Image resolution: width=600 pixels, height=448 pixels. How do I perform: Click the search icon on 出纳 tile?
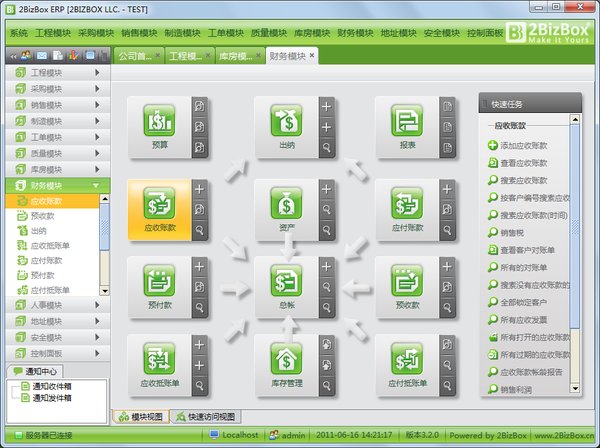326,147
